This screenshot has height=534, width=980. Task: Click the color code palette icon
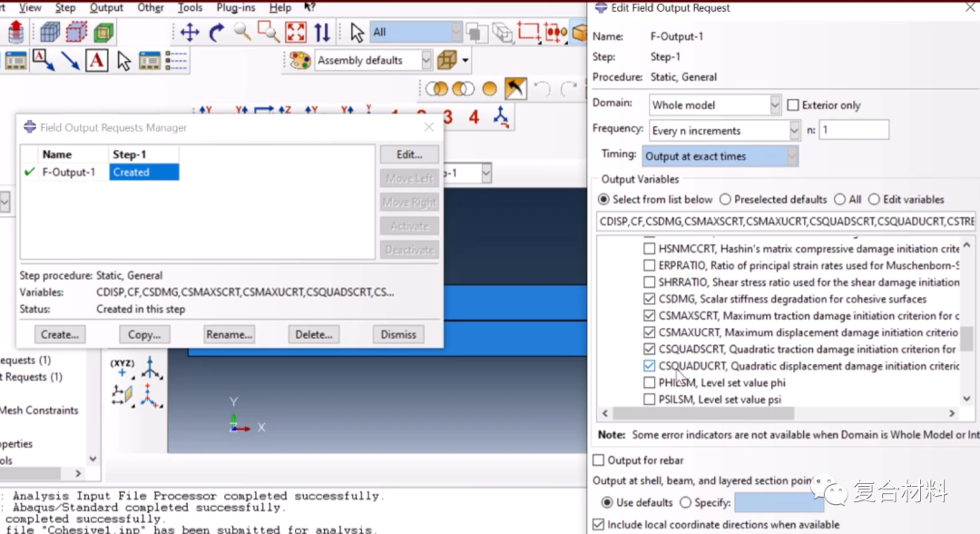[x=300, y=60]
